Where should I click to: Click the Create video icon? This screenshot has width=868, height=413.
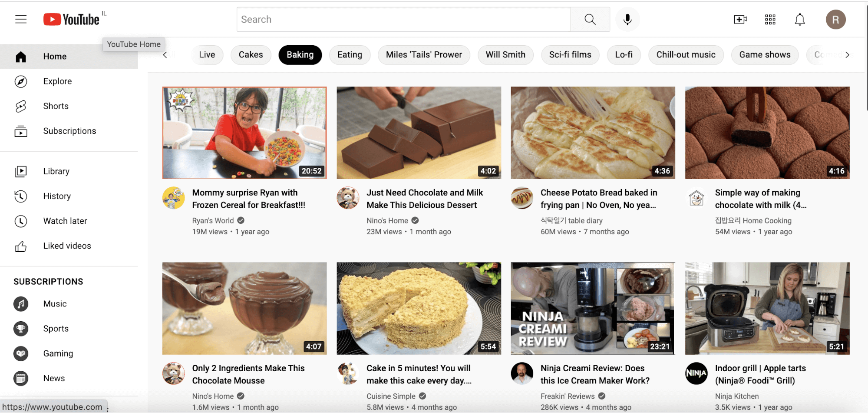(x=740, y=20)
